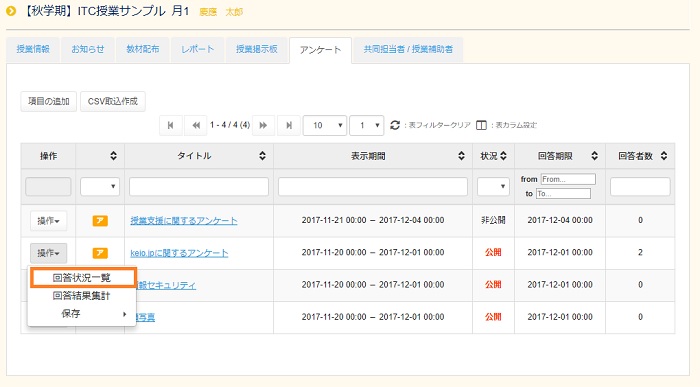Expand 状況 status filter dropdown

(x=493, y=187)
